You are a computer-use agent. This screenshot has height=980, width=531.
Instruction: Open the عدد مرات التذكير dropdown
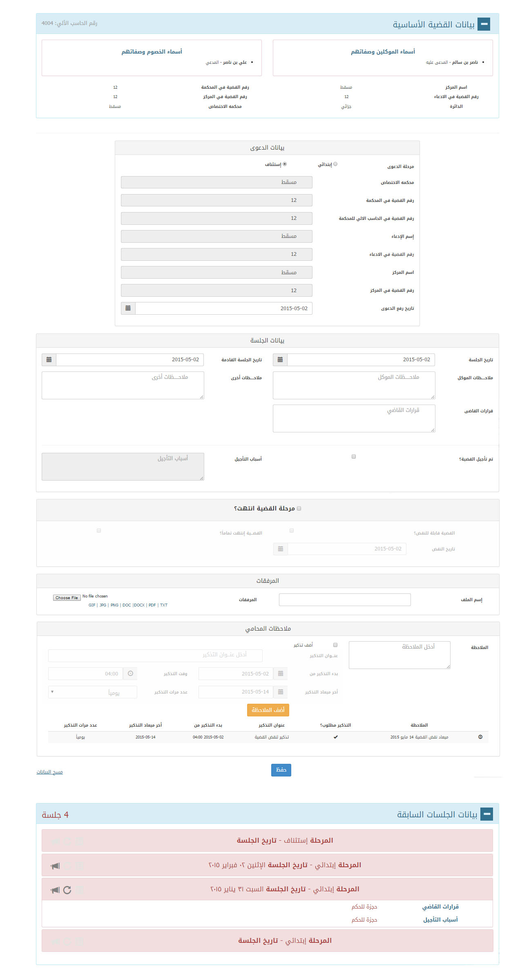(x=93, y=692)
